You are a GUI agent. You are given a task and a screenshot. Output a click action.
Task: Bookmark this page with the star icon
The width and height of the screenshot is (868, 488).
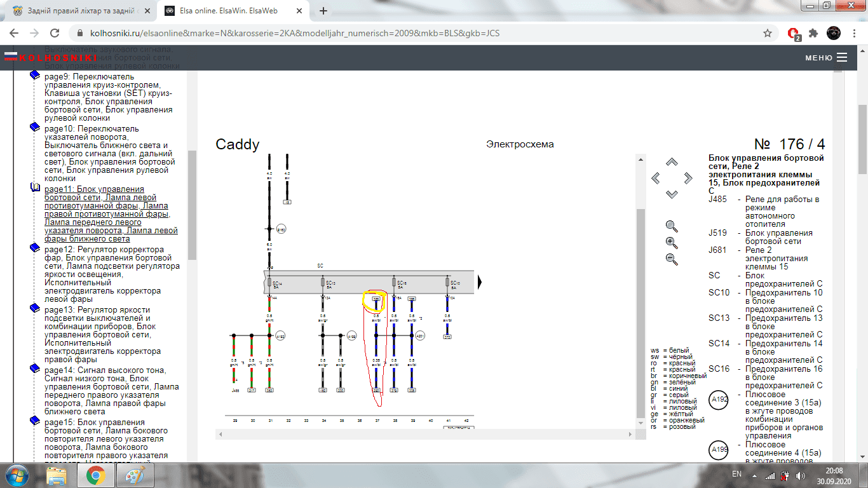coord(768,33)
